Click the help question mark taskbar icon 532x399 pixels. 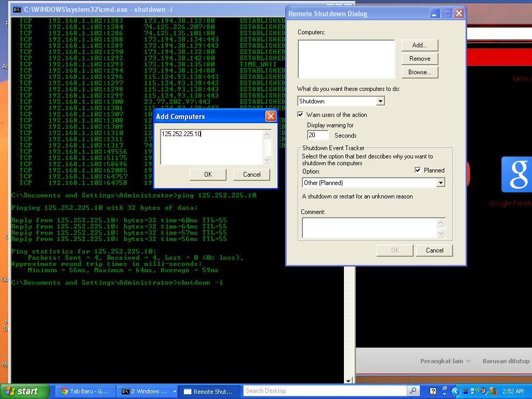click(433, 391)
